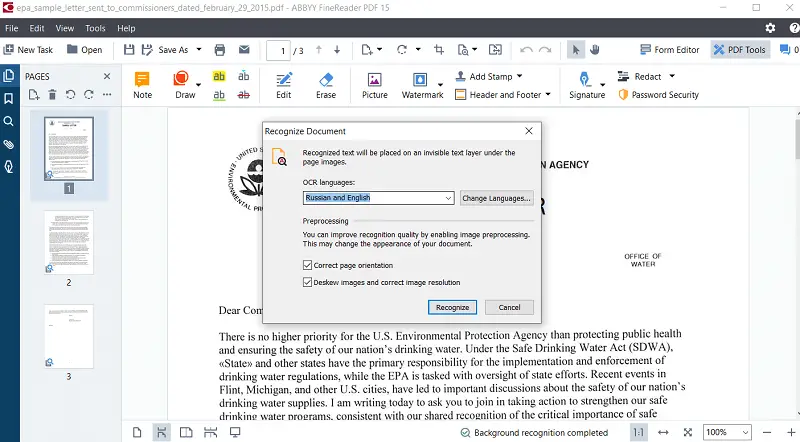This screenshot has width=800, height=442.
Task: Expand rotate pages dropdown arrow
Action: point(418,50)
